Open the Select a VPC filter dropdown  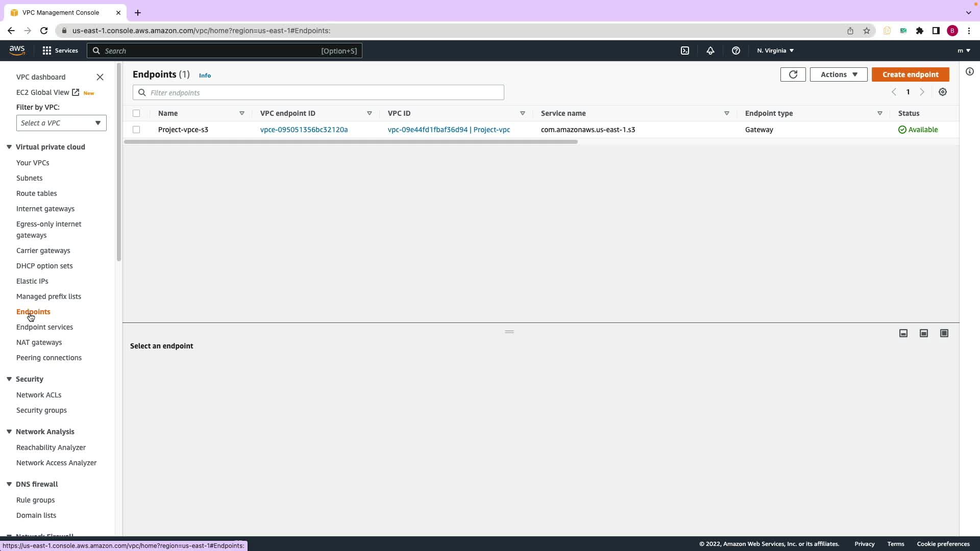point(61,123)
